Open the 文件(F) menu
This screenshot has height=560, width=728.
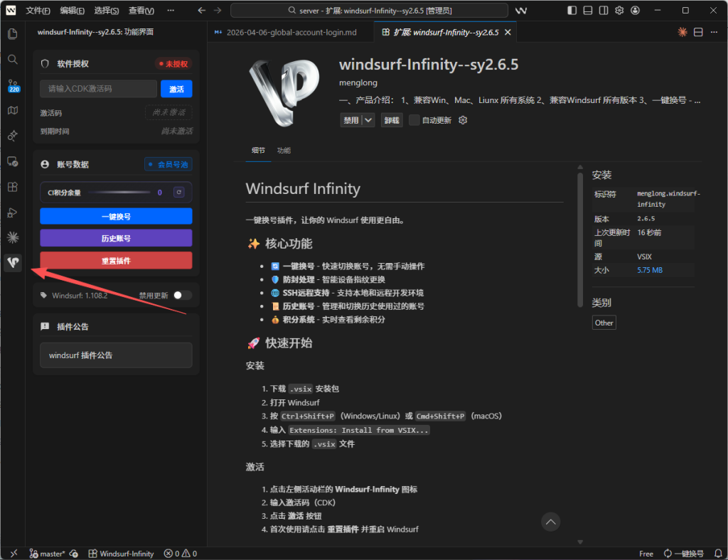[38, 10]
